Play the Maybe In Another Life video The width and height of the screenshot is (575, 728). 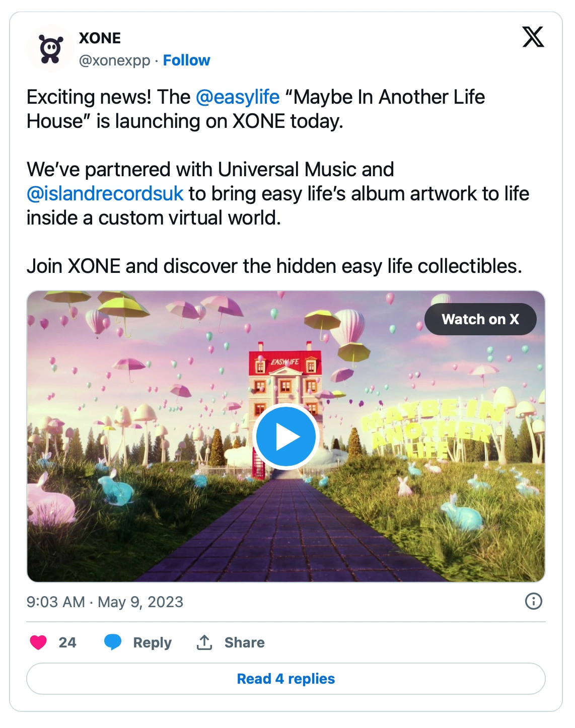(x=286, y=436)
